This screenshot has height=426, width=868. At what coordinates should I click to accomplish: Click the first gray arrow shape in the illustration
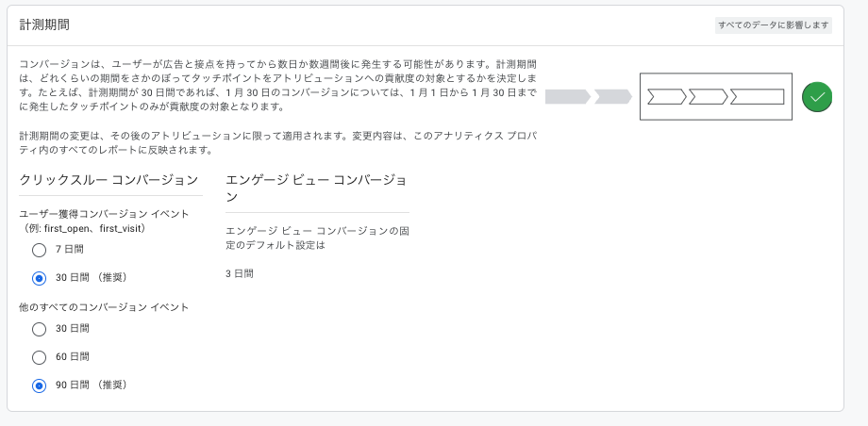(x=568, y=97)
